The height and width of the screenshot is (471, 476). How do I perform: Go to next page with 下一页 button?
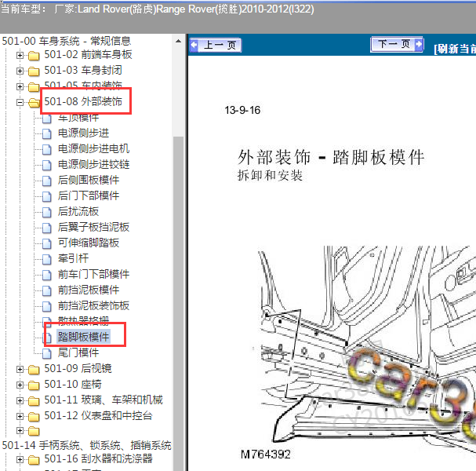(x=397, y=45)
